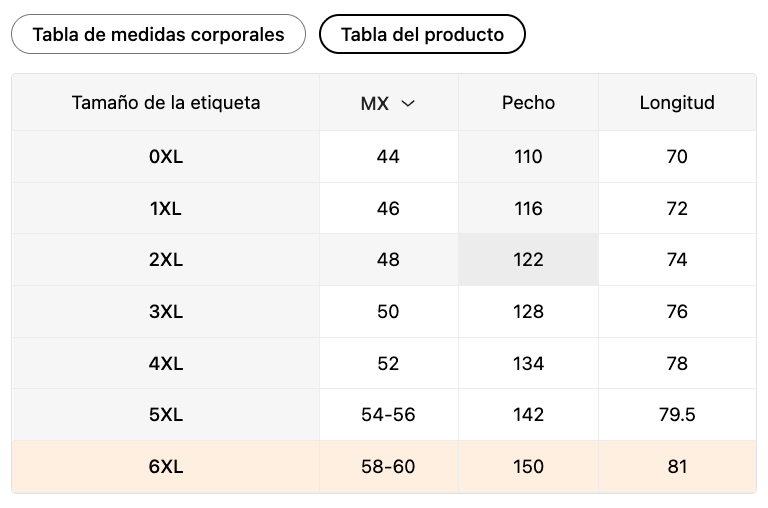This screenshot has width=768, height=508.
Task: Click the Longitud column header
Action: pyautogui.click(x=677, y=103)
